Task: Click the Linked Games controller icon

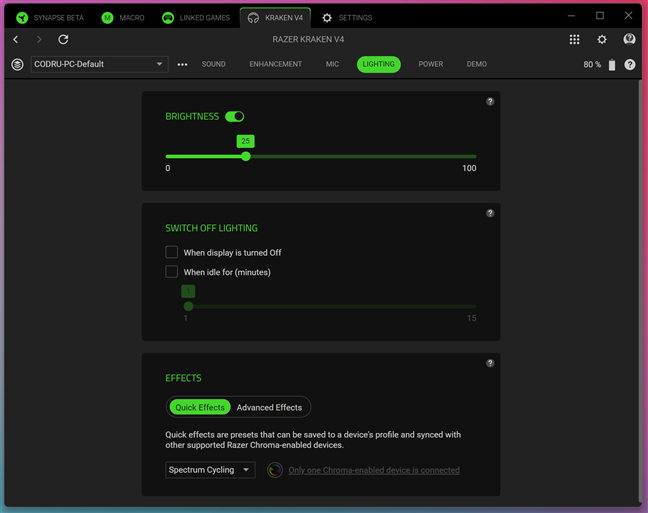Action: [x=168, y=18]
